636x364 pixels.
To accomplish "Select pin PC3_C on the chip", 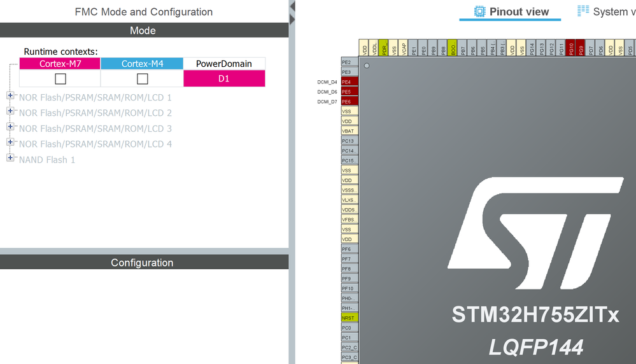I will 350,357.
